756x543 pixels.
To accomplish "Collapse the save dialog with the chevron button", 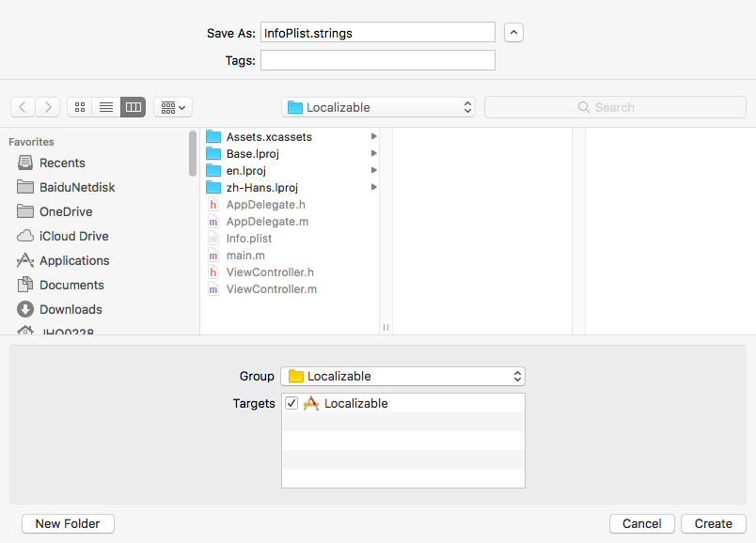I will pyautogui.click(x=513, y=32).
